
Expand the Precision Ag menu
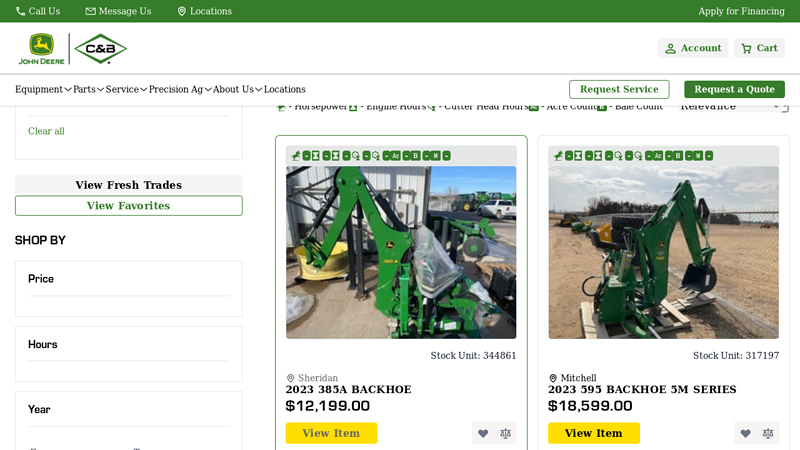pyautogui.click(x=180, y=89)
